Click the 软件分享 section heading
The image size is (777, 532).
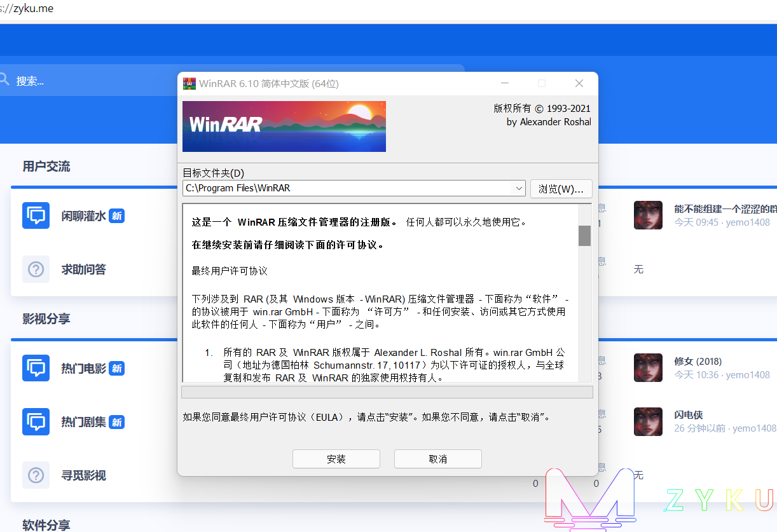pos(46,525)
